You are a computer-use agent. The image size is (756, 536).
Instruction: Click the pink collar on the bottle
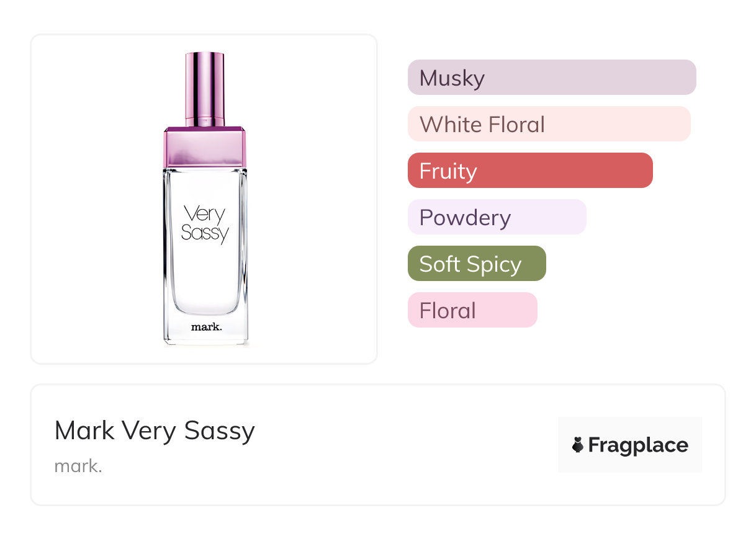click(205, 147)
